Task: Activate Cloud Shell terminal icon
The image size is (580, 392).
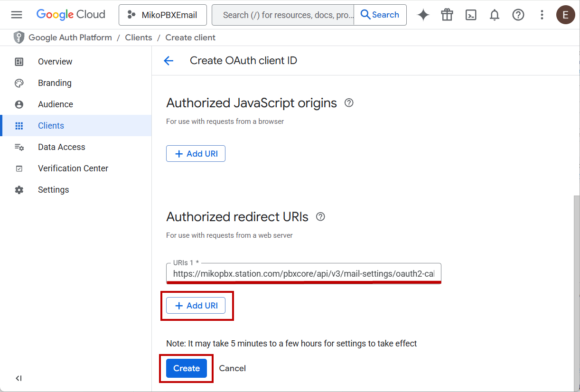Action: click(471, 15)
